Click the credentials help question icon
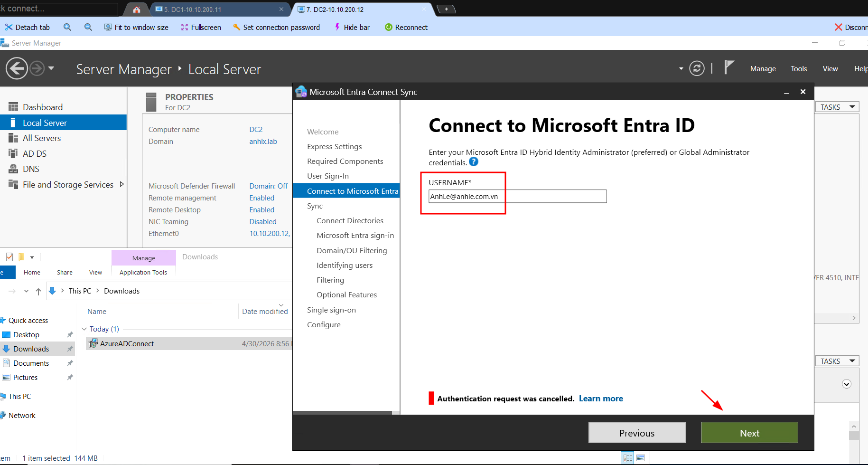The height and width of the screenshot is (465, 868). point(474,162)
